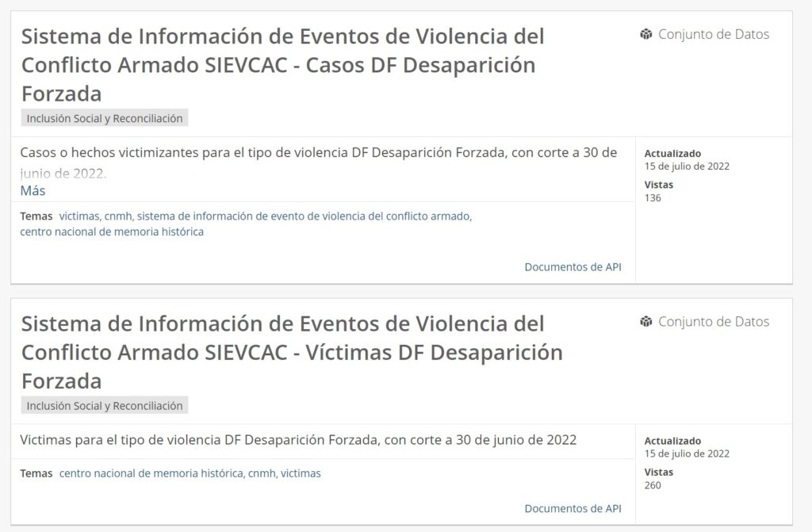Open Documentos de API for Víctimas DF dataset
This screenshot has height=532, width=812.
573,509
